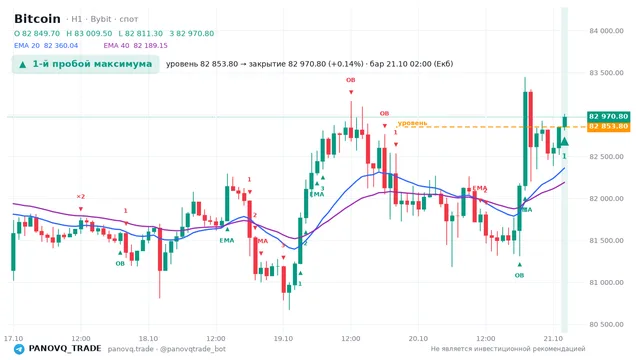
Task: Click the 81 500.00 price axis label
Action: tap(607, 240)
